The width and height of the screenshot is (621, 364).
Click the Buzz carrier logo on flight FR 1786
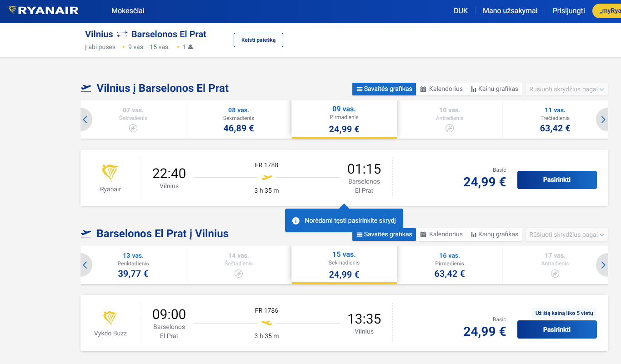pos(110,318)
